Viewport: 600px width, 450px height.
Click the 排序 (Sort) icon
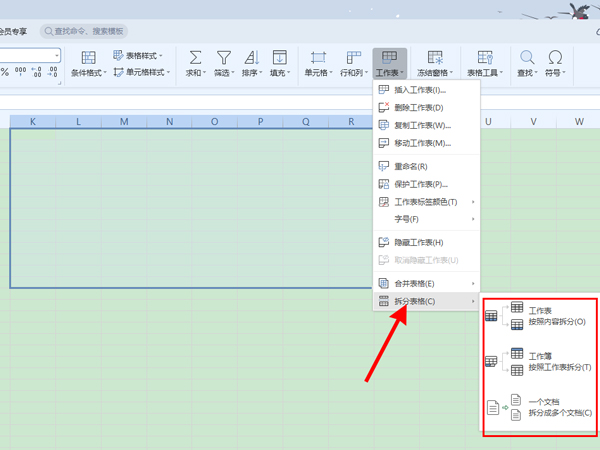coord(251,58)
